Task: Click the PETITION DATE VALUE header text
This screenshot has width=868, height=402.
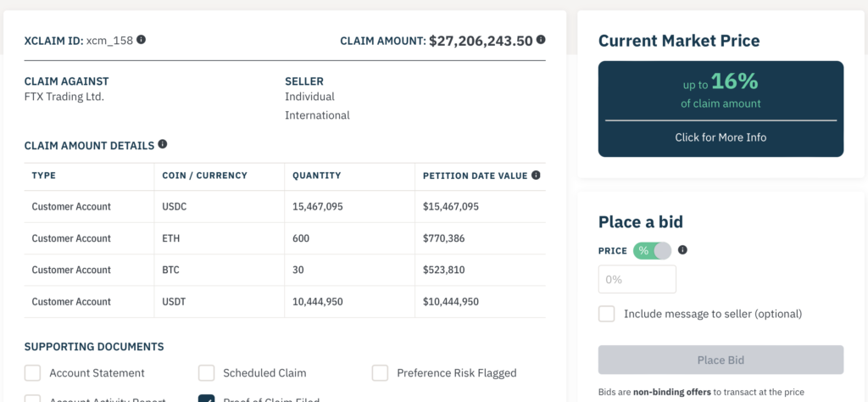Action: tap(475, 176)
